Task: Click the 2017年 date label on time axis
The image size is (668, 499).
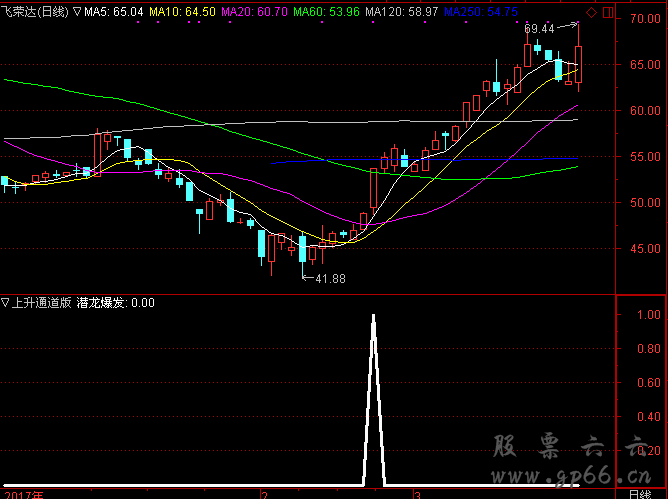Action: tap(24, 495)
